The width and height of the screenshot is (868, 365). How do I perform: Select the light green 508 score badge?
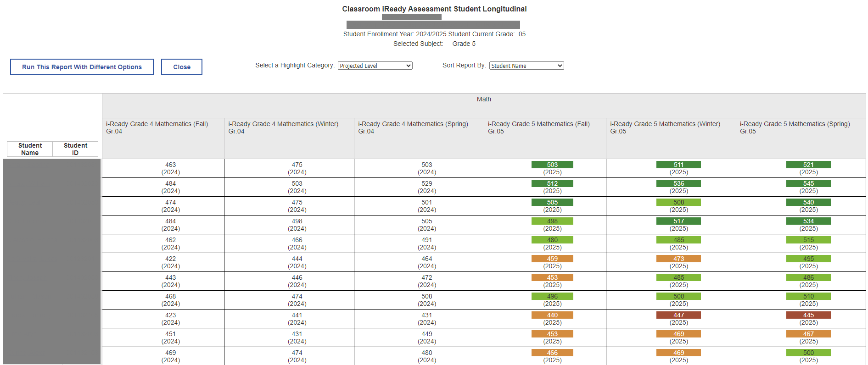[x=678, y=202]
